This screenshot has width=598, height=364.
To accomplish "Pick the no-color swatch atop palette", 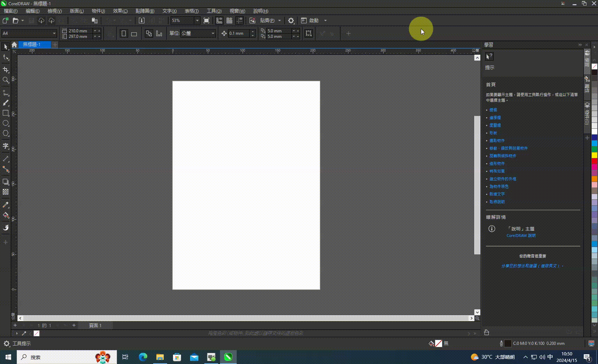I will (595, 66).
